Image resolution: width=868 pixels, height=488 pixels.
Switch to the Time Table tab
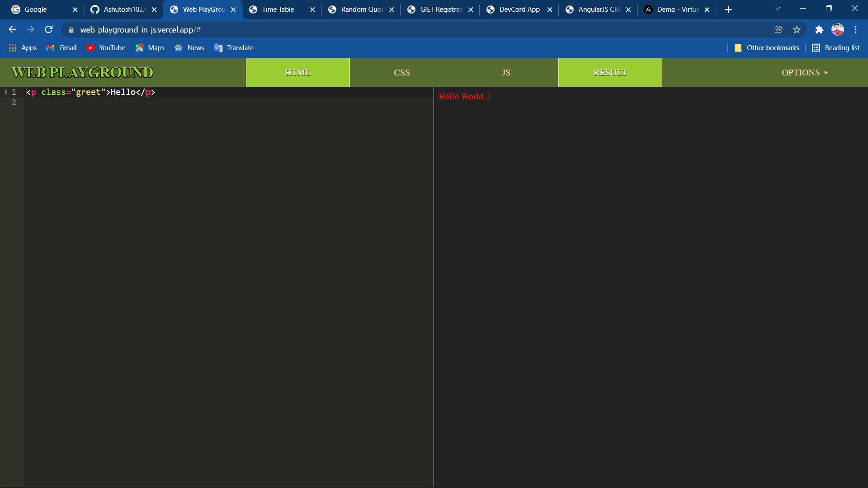[278, 9]
